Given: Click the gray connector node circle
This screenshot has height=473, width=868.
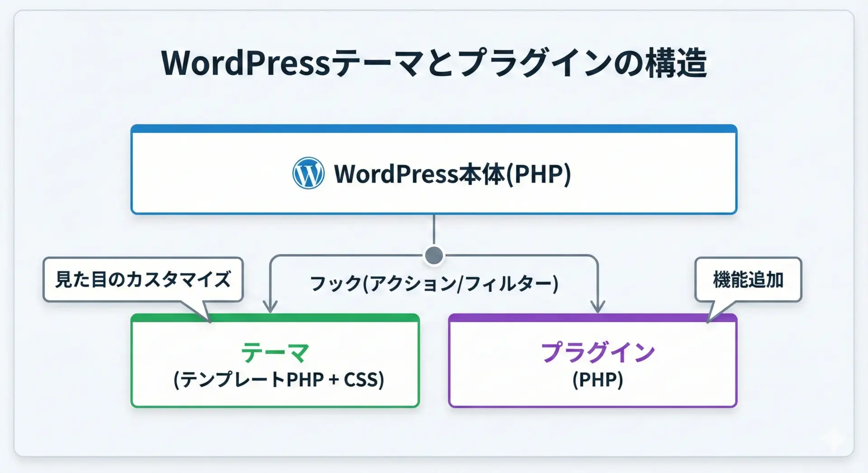Looking at the screenshot, I should [434, 256].
